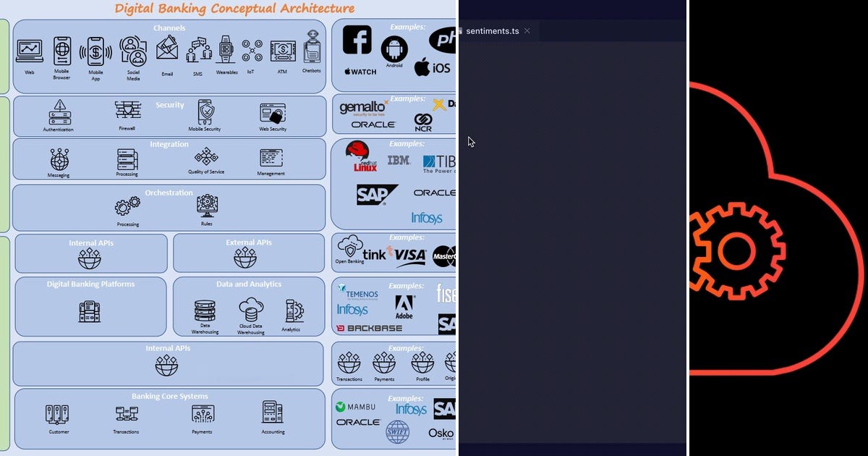The height and width of the screenshot is (456, 868).
Task: Select the Quality of Service integration icon
Action: click(x=205, y=159)
